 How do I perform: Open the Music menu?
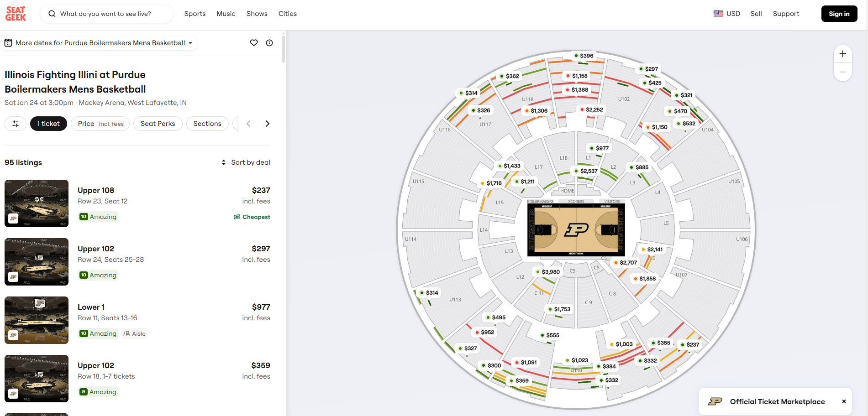click(x=226, y=14)
